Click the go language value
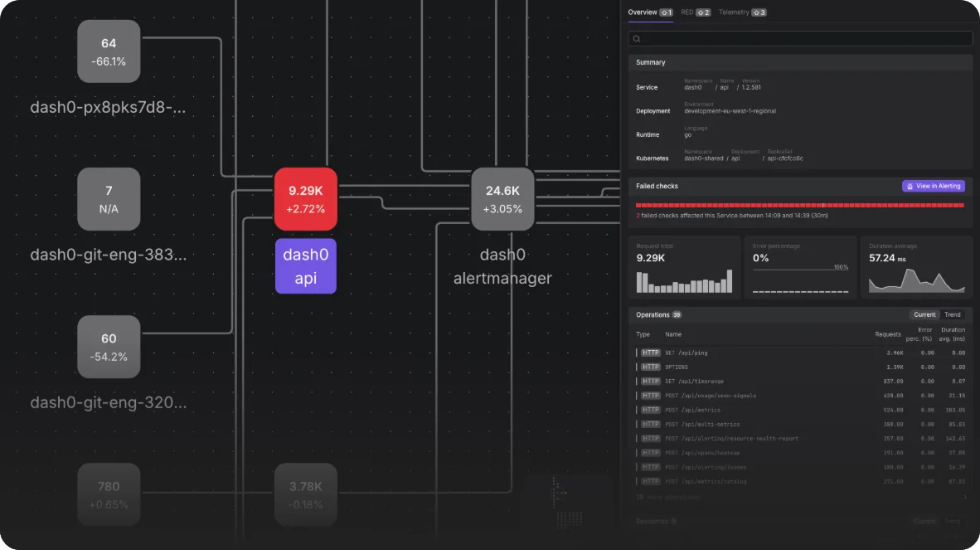Screen dimensions: 980x550 (687, 135)
